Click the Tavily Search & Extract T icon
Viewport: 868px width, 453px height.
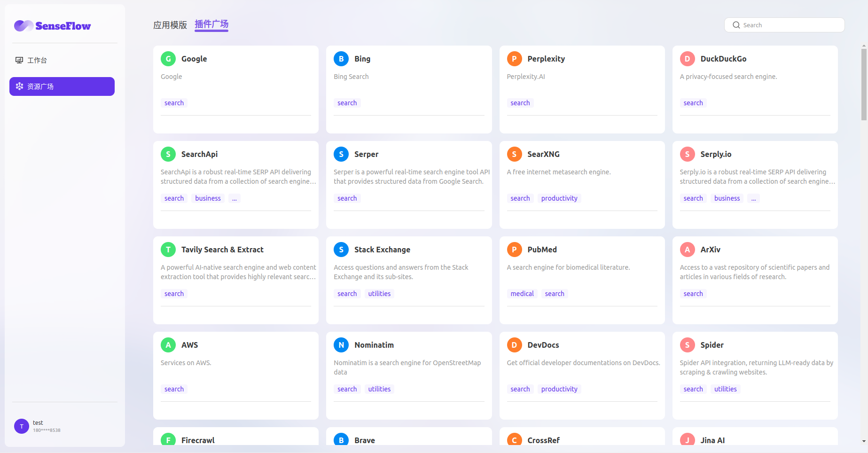coord(168,250)
